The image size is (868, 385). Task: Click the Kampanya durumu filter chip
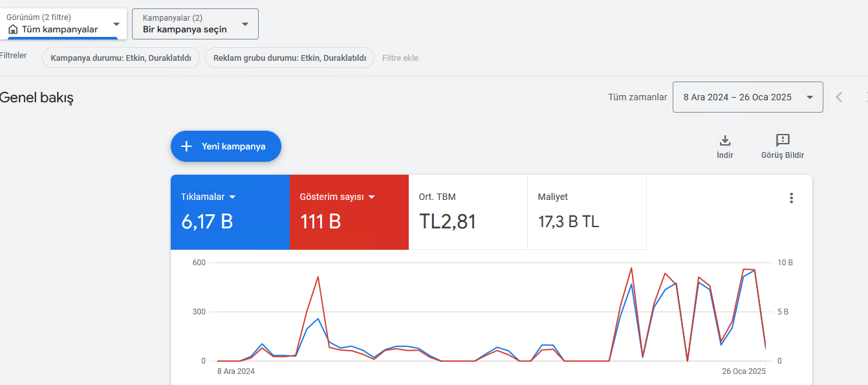pos(121,58)
